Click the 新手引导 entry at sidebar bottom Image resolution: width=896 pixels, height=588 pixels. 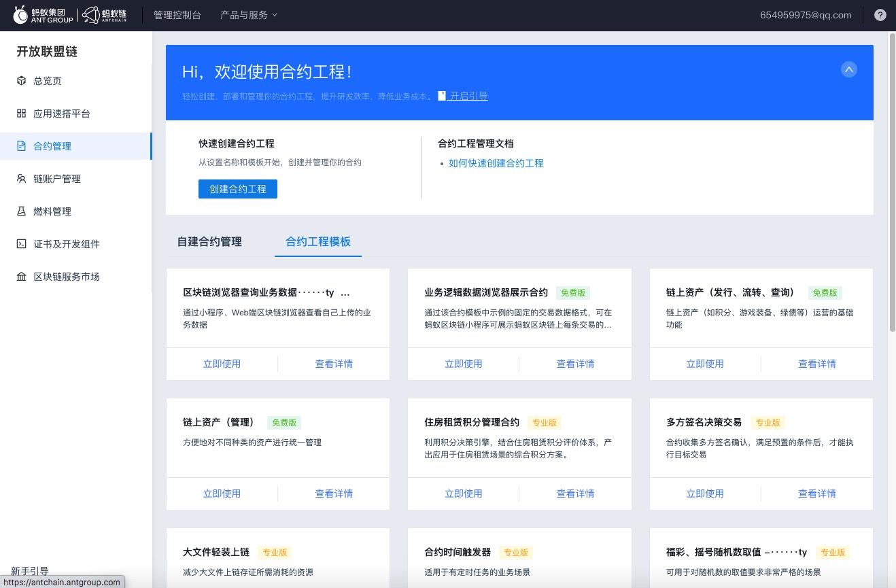pyautogui.click(x=30, y=571)
